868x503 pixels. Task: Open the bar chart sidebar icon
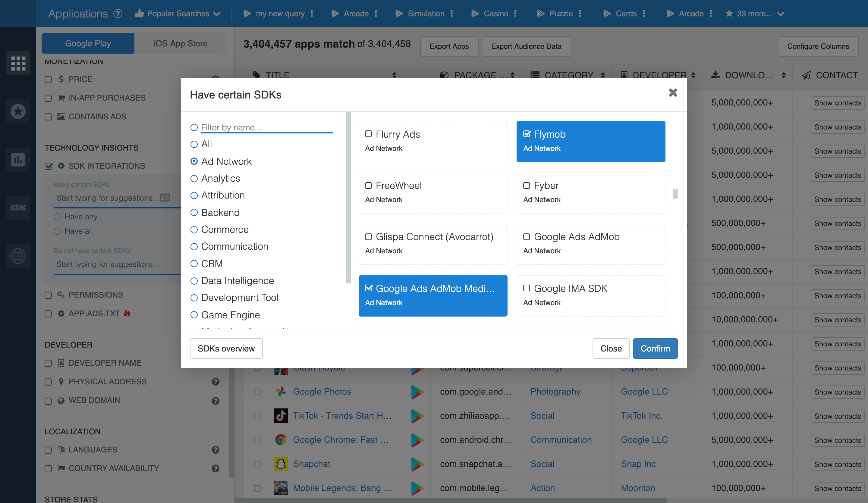[x=18, y=159]
